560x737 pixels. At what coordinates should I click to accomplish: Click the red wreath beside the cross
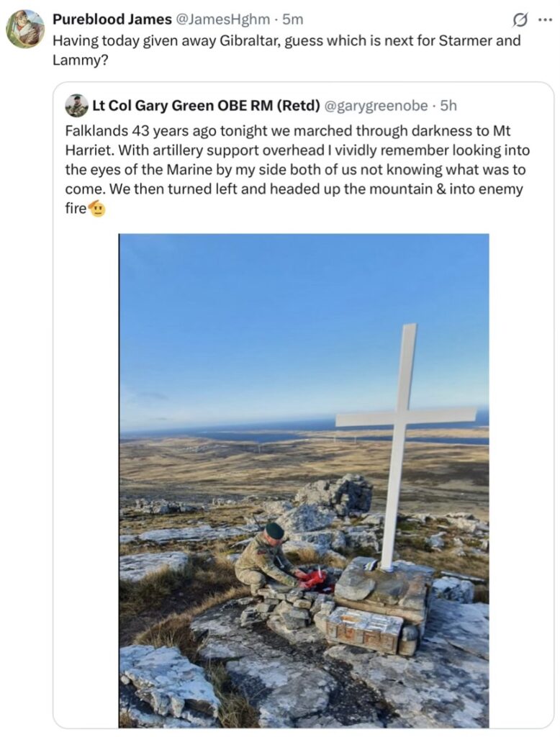click(314, 579)
